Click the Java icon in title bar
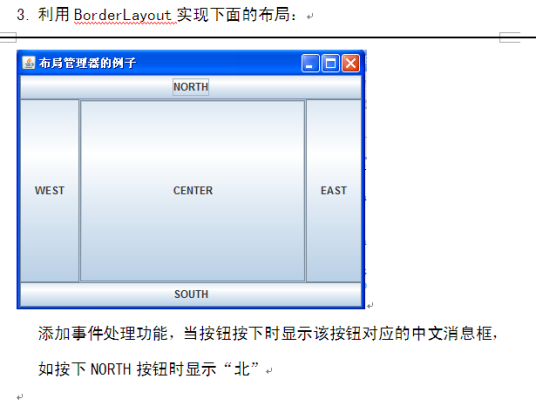This screenshot has height=406, width=536. [x=29, y=63]
